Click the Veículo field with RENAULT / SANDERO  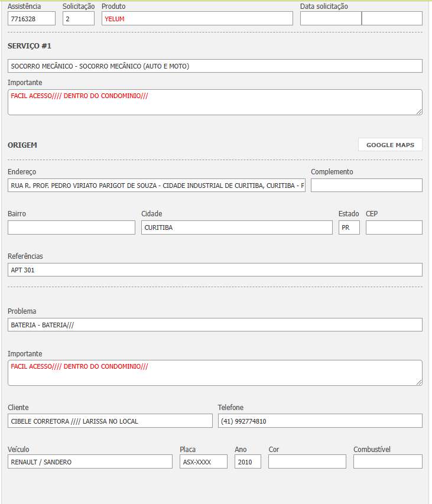pos(90,461)
